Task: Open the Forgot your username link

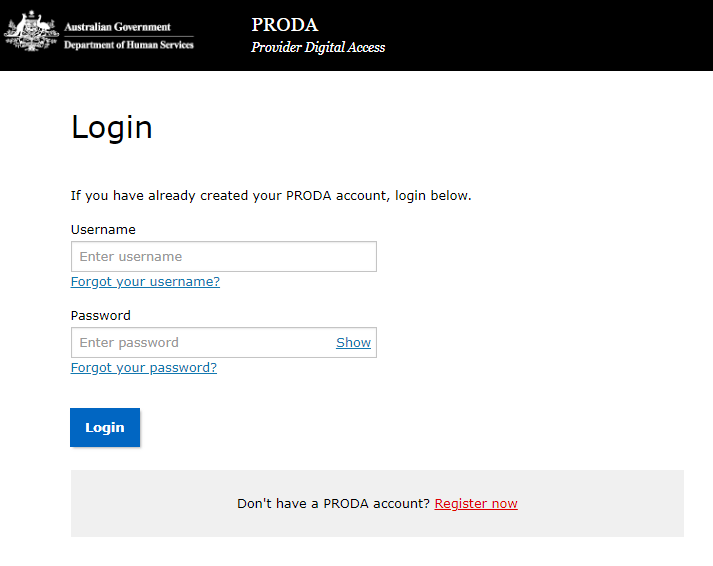Action: [145, 282]
